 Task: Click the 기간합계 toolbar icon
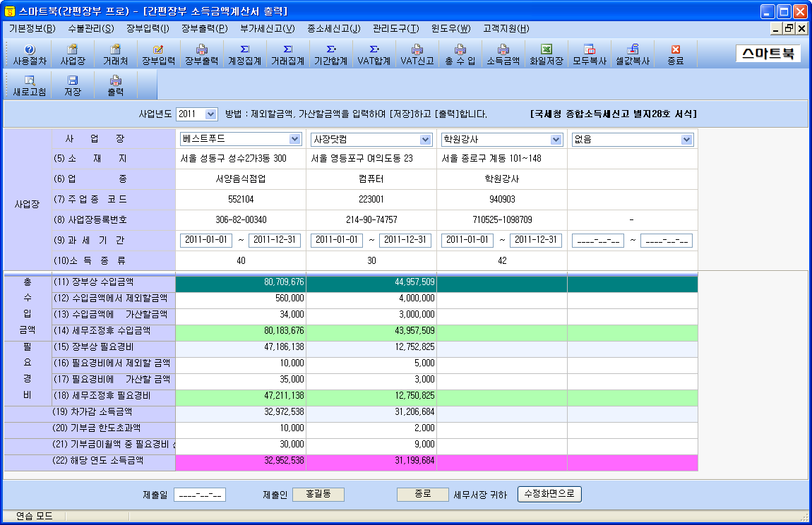(330, 54)
